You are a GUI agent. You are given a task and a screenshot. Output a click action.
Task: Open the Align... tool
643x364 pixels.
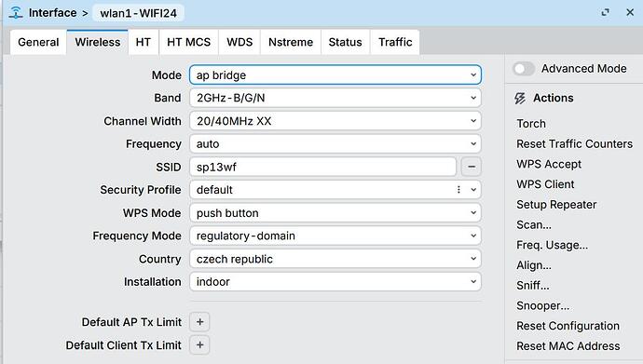(534, 265)
